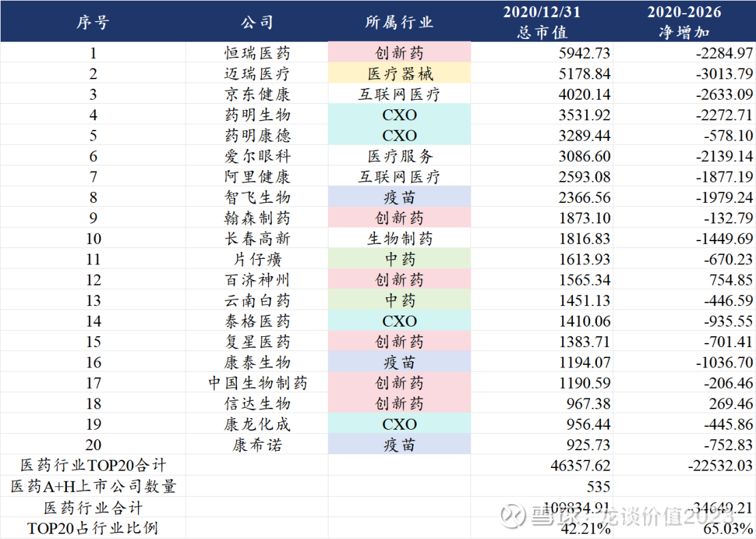Select the company cell 长春高新

(x=257, y=238)
